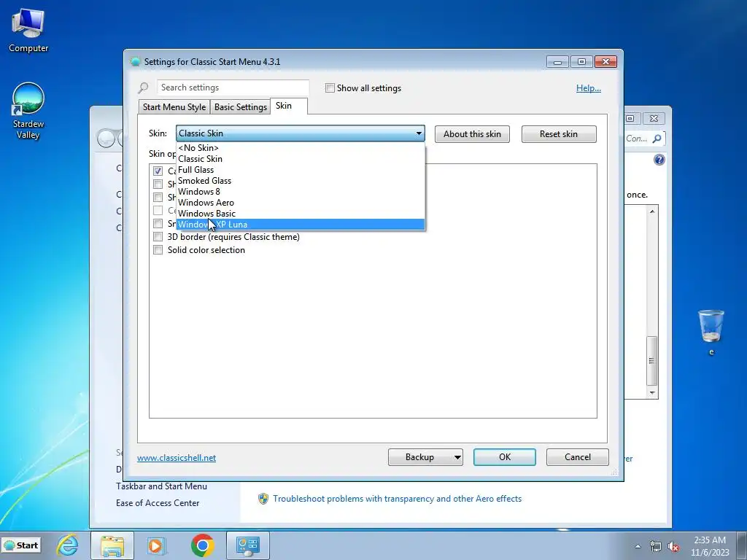Click back navigation button in Control Panel window
The height and width of the screenshot is (560, 747).
pos(107,139)
